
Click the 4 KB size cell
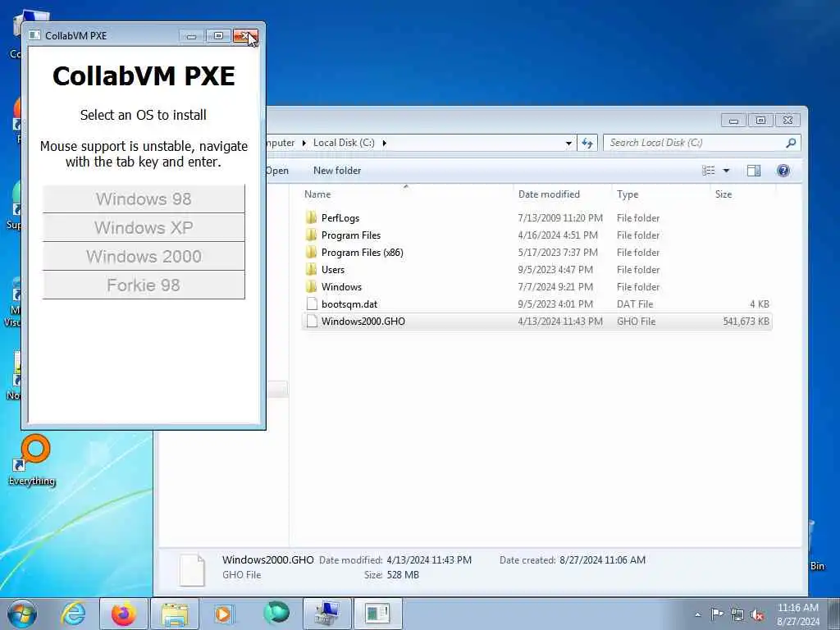point(759,304)
